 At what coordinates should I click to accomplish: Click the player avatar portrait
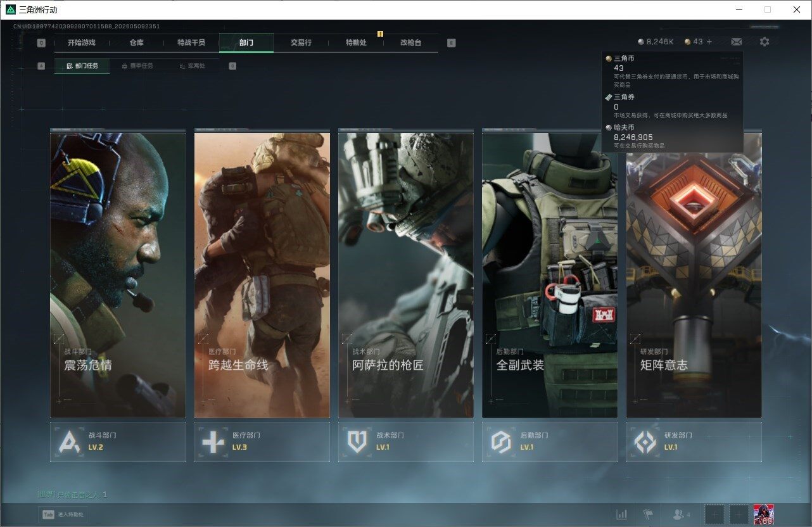tap(763, 514)
